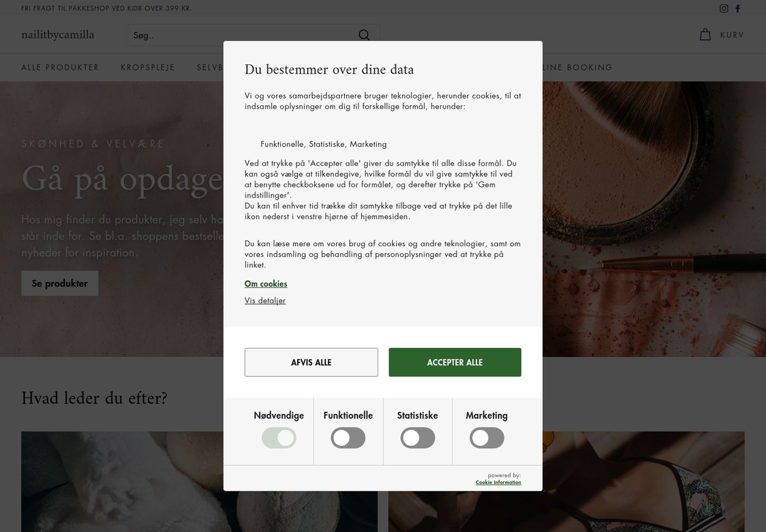Expand cookie details via Vis detaljer
766x532 pixels.
pyautogui.click(x=265, y=300)
